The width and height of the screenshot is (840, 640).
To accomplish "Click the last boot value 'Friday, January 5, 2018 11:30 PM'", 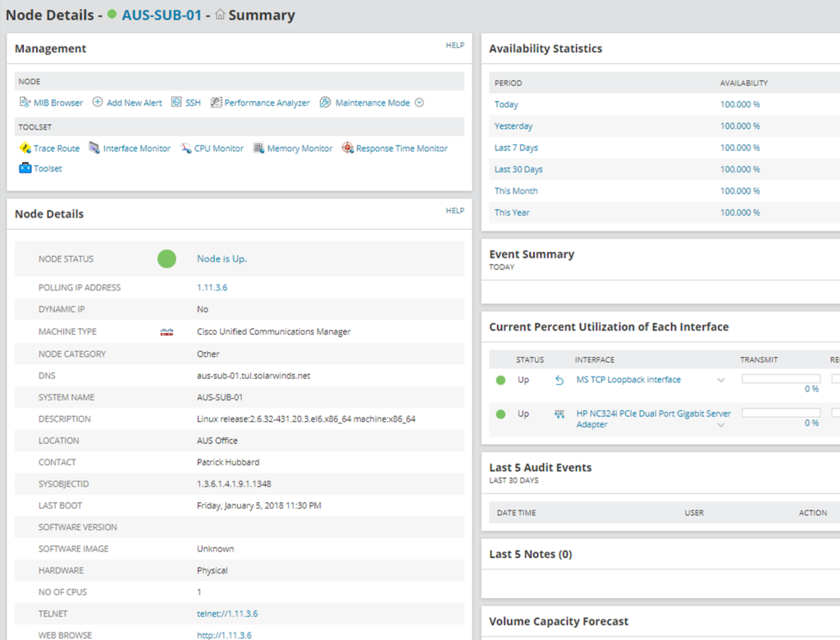I will pyautogui.click(x=258, y=505).
